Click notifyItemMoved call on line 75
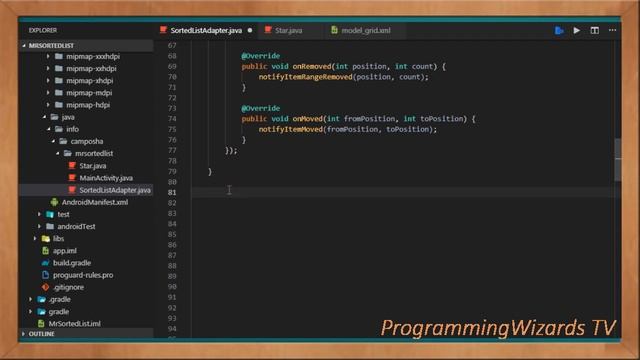The image size is (640, 360). [290, 129]
